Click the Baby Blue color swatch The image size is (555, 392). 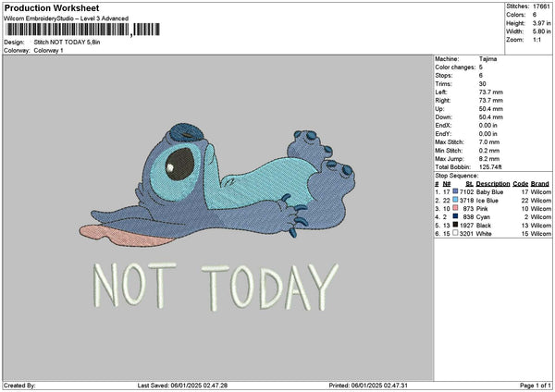[457, 191]
